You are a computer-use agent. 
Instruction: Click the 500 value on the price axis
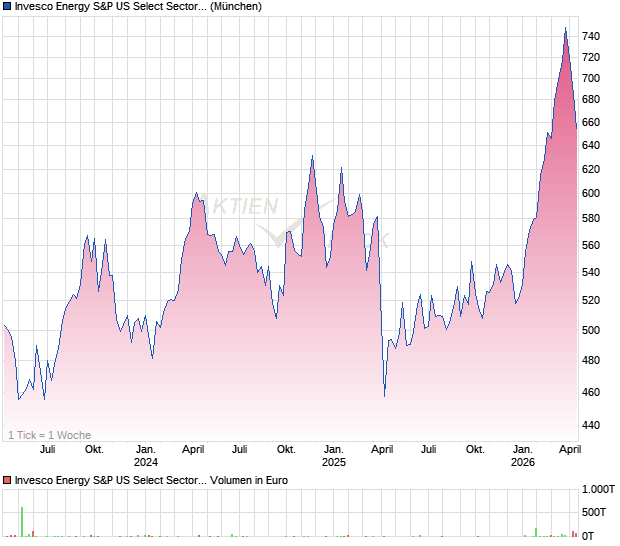point(591,331)
